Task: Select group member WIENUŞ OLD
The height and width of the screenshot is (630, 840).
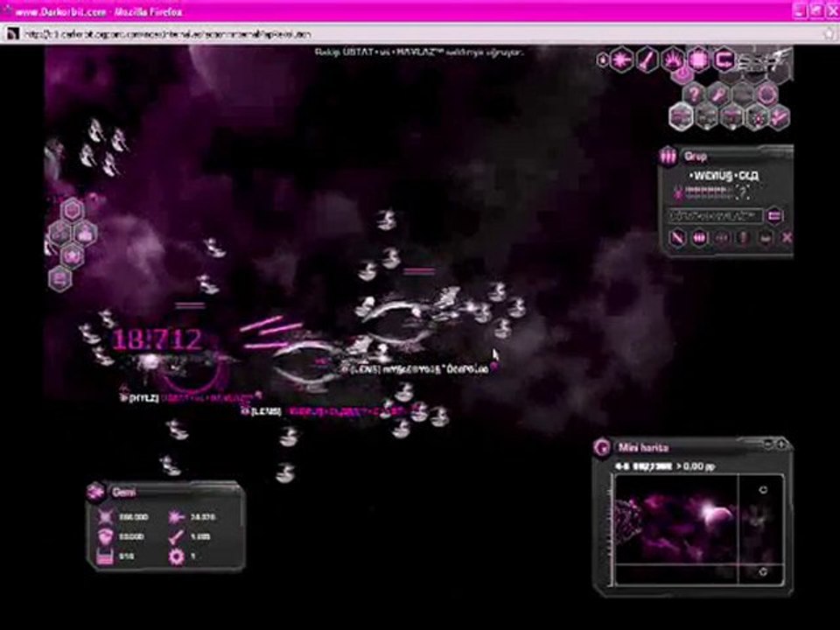Action: [x=724, y=176]
